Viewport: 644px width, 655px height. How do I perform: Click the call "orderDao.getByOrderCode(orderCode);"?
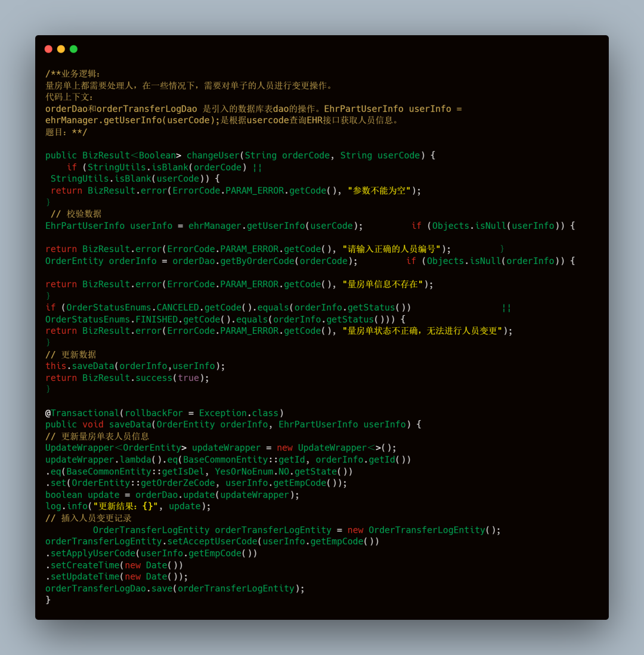tap(265, 261)
